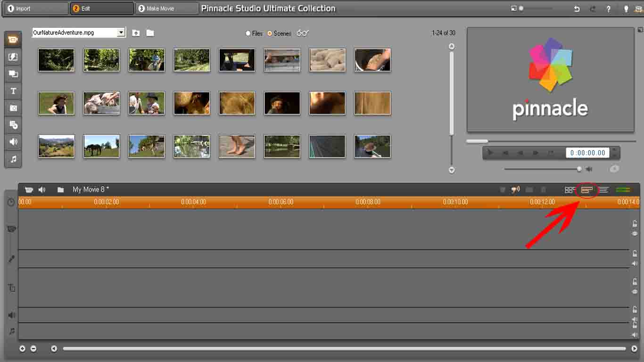
Task: Go to beginning of the movie preview
Action: pyautogui.click(x=505, y=153)
